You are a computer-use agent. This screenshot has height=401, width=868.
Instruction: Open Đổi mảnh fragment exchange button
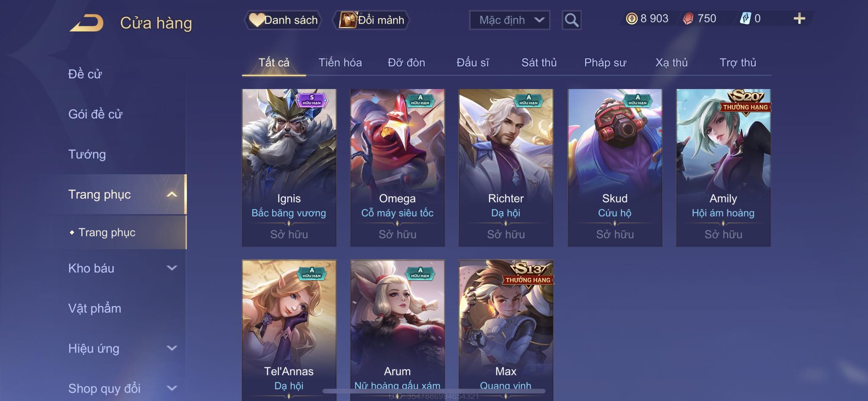point(373,20)
